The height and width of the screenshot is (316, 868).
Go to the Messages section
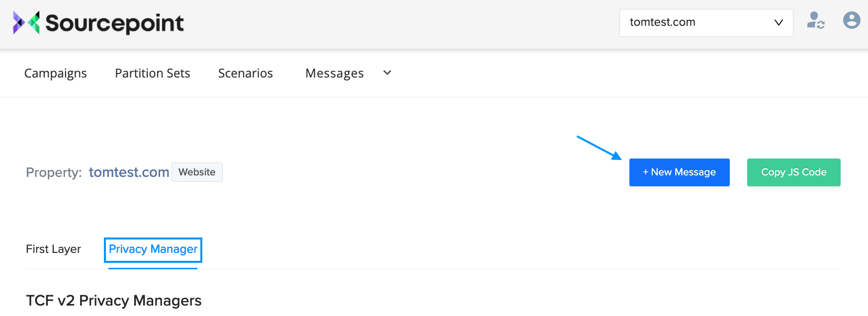pyautogui.click(x=334, y=73)
